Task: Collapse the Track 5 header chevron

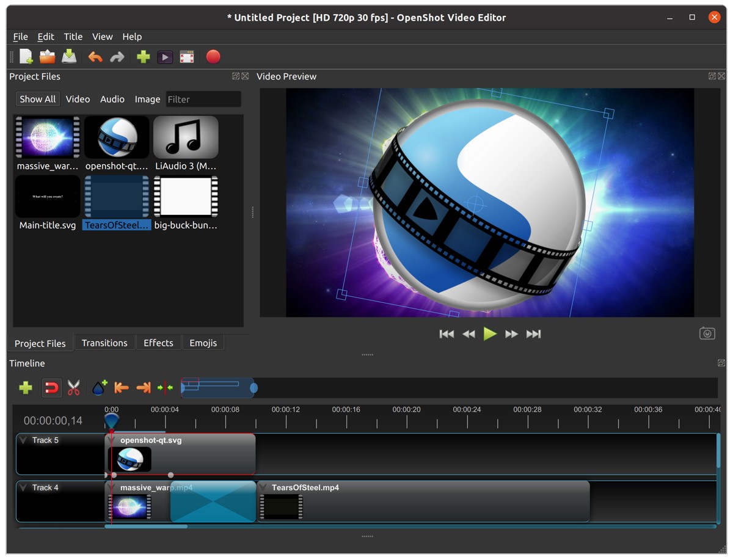Action: pos(23,440)
